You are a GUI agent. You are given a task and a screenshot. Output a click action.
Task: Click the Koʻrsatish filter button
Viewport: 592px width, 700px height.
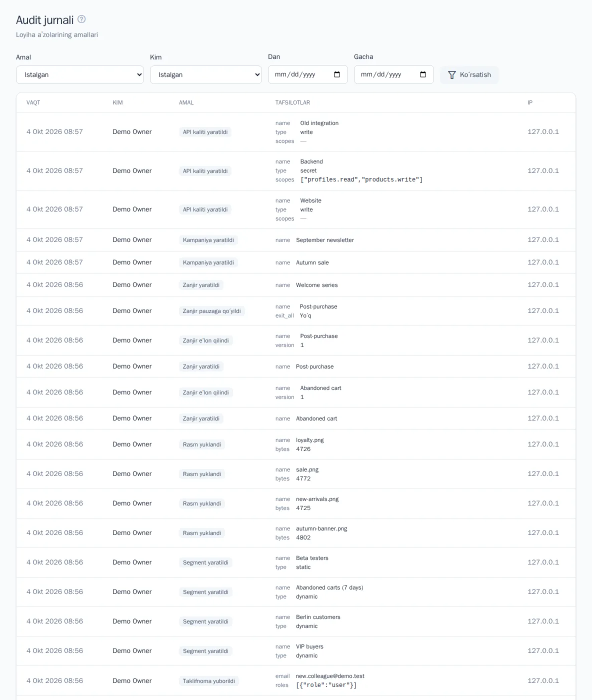click(x=469, y=74)
